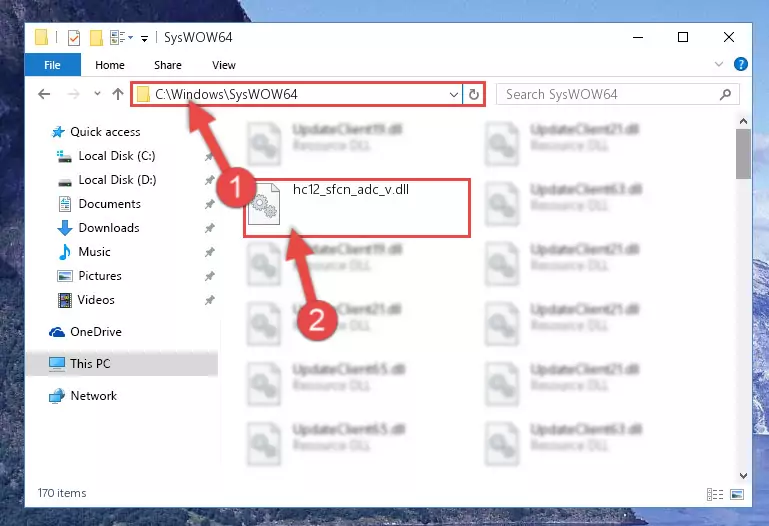The height and width of the screenshot is (526, 769).
Task: Switch to Large icons view in status bar
Action: click(737, 494)
